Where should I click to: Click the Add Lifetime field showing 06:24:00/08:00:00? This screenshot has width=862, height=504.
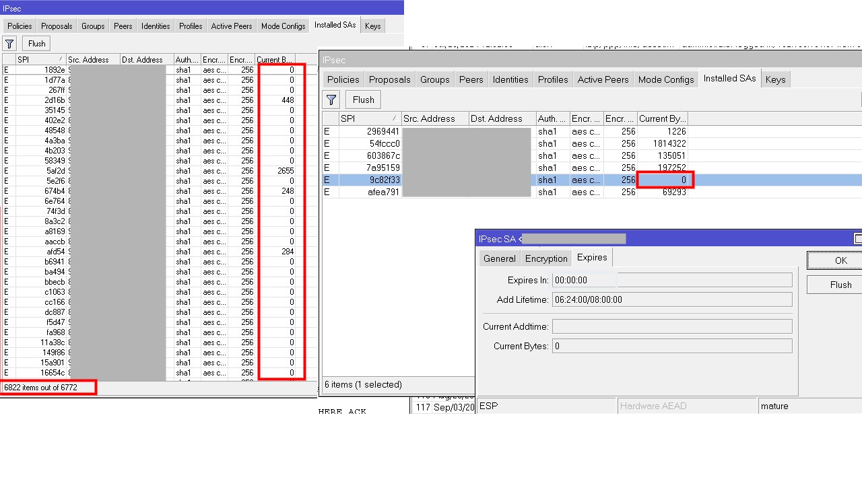click(x=672, y=299)
